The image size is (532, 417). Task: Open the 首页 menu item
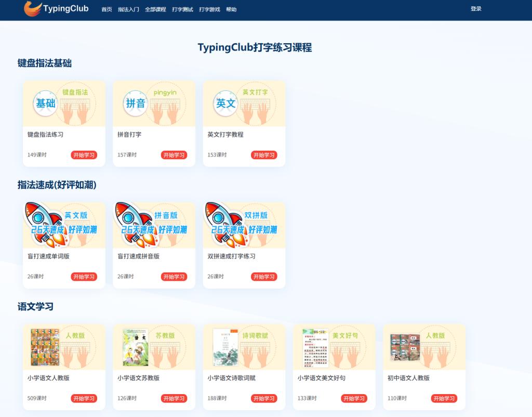tap(107, 9)
